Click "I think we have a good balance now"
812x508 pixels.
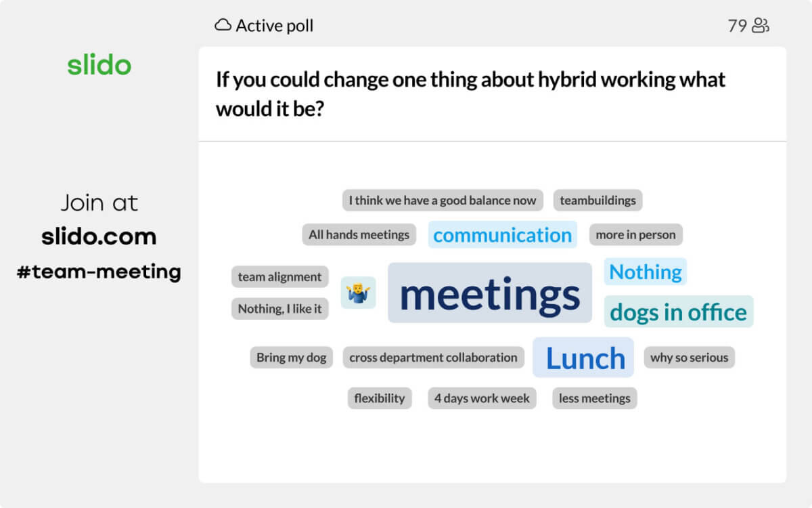point(443,200)
